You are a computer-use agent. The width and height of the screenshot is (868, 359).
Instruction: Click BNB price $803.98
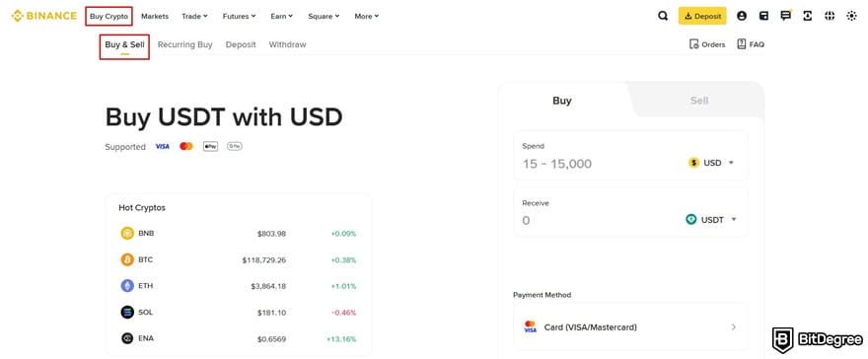271,234
